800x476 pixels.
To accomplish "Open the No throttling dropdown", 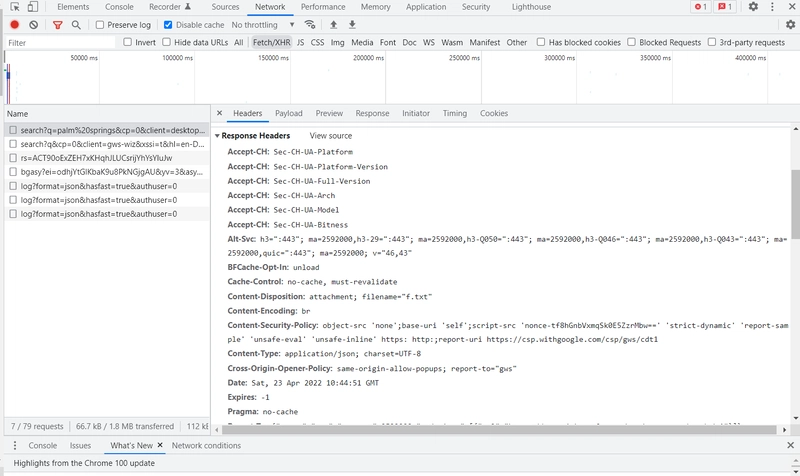I will pyautogui.click(x=263, y=24).
